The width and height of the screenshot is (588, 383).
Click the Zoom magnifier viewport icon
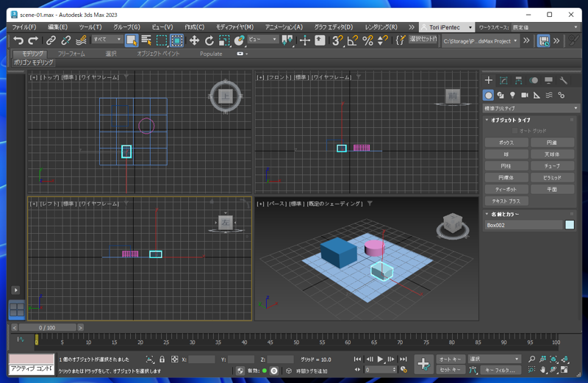[531, 359]
